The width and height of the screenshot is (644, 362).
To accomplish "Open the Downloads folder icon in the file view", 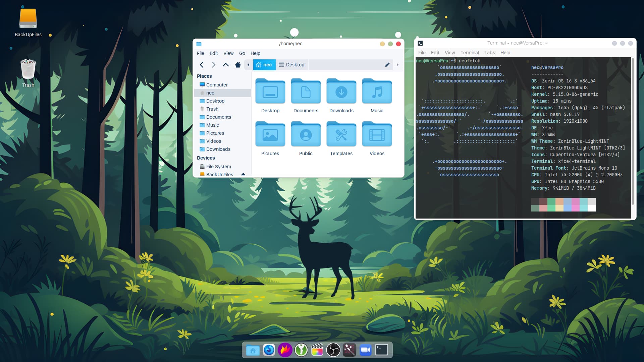I will 341,92.
